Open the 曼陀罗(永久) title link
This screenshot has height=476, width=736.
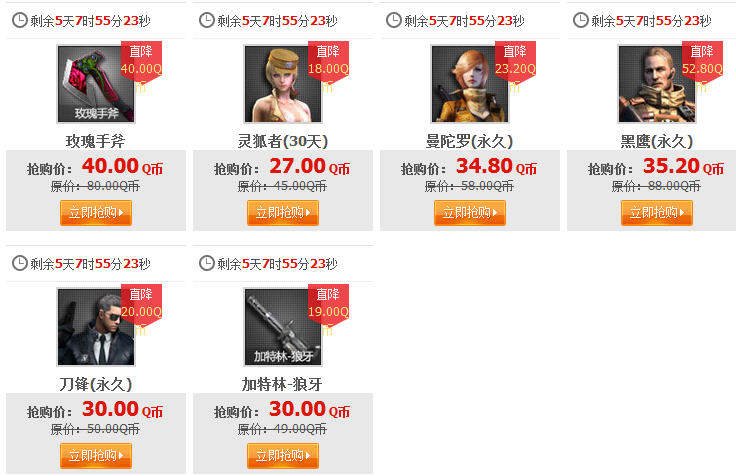coord(469,141)
